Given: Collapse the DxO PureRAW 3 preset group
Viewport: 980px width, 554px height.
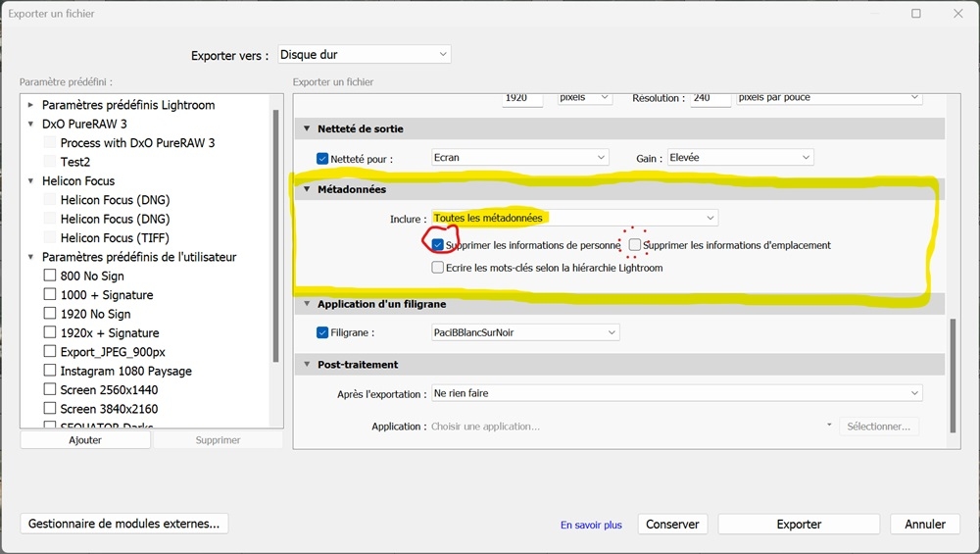Looking at the screenshot, I should pos(30,124).
